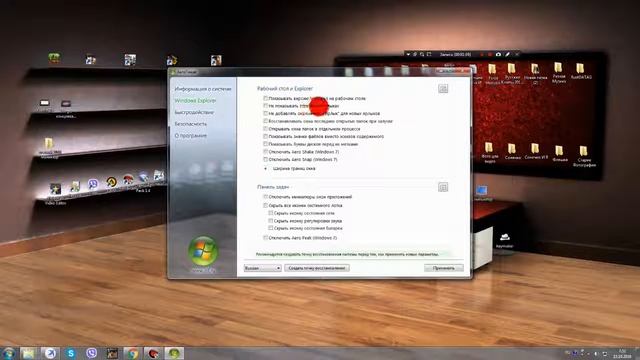Open the Taskbar (Панель задач) section options icon
The height and width of the screenshot is (360, 640).
(443, 187)
